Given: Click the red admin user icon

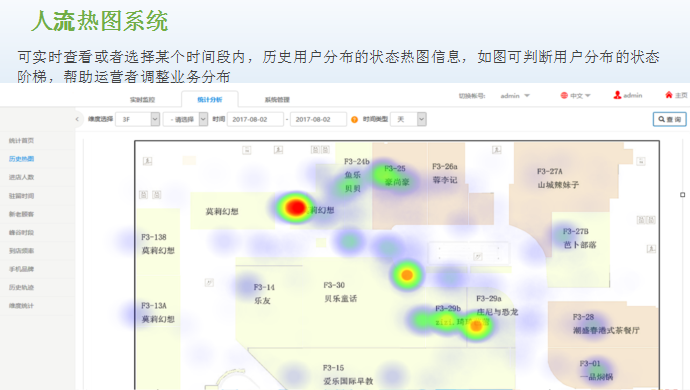Looking at the screenshot, I should tap(617, 95).
